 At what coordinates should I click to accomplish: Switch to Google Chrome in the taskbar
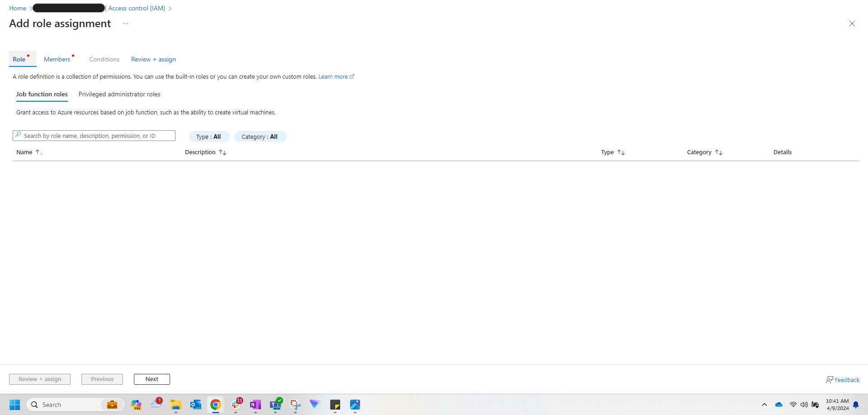216,405
